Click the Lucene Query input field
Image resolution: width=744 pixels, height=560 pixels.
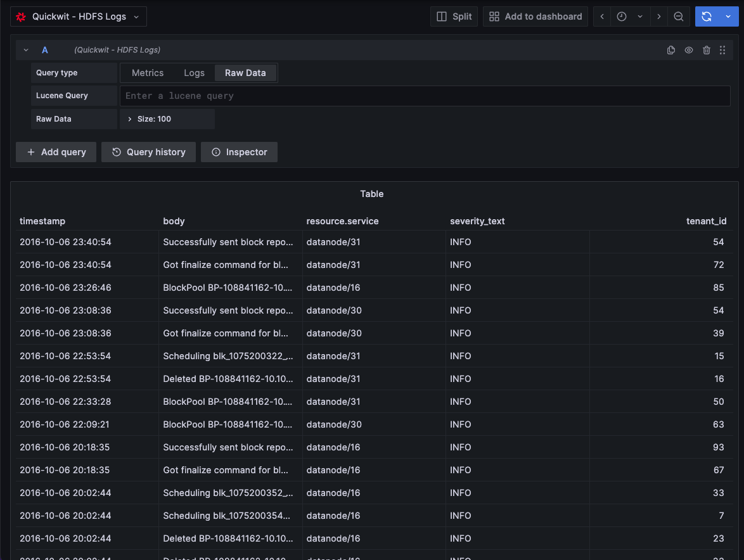tap(425, 96)
